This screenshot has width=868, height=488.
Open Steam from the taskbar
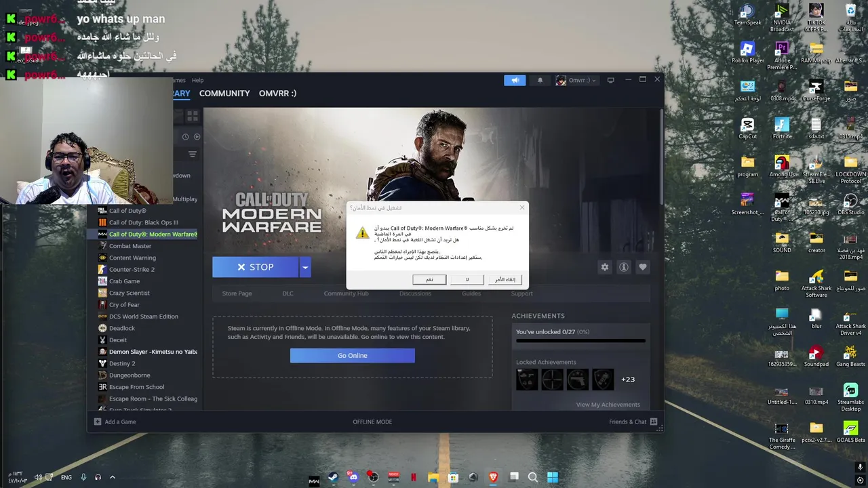(x=333, y=477)
